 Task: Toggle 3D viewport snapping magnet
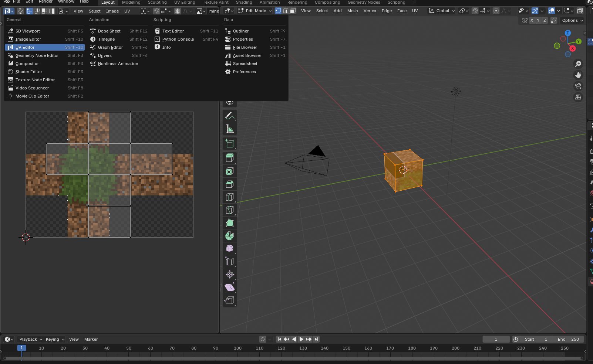[x=475, y=11]
